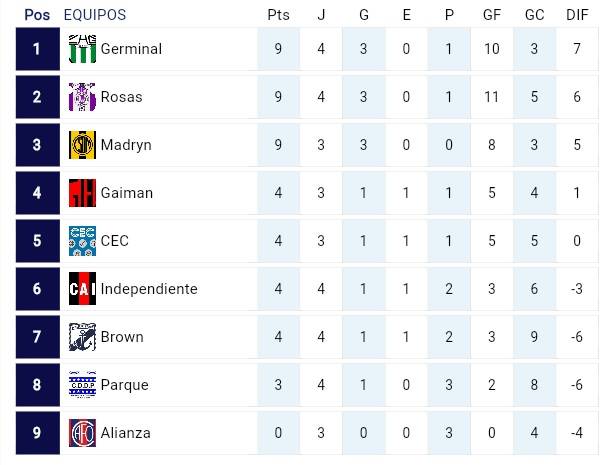This screenshot has width=614, height=465.
Task: Select the Independiente team name
Action: (x=149, y=289)
